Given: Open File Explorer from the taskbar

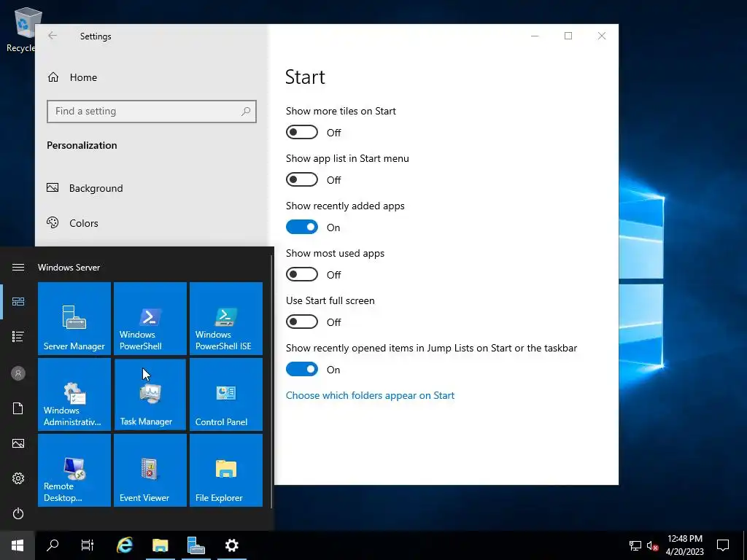Looking at the screenshot, I should pyautogui.click(x=160, y=545).
